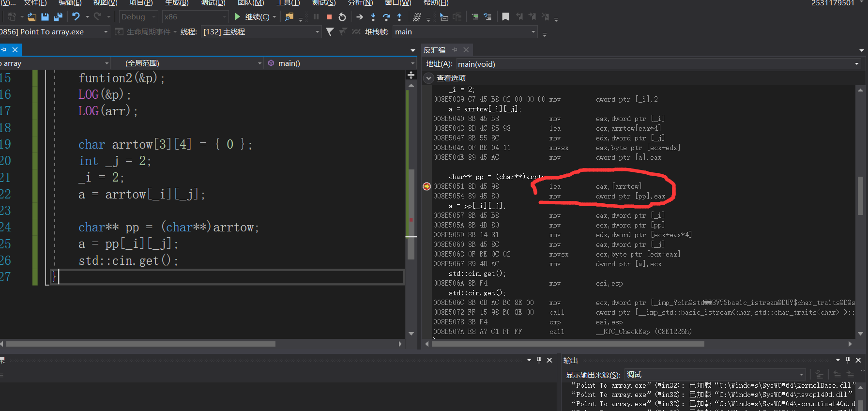868x411 pixels.
Task: Click the disassembly vertical scrollbar thumb
Action: click(860, 196)
